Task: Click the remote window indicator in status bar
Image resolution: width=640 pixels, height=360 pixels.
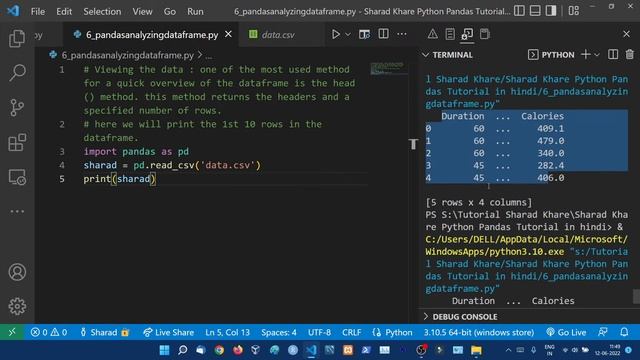Action: click(12, 332)
